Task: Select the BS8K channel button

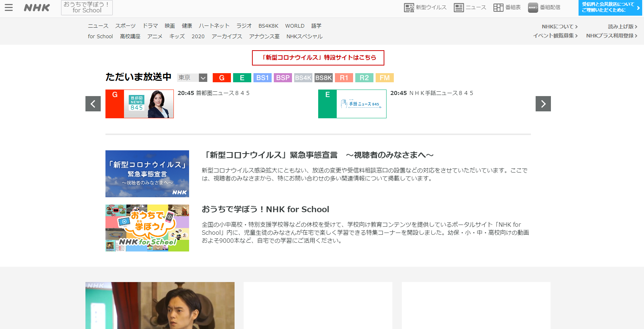Action: point(324,78)
